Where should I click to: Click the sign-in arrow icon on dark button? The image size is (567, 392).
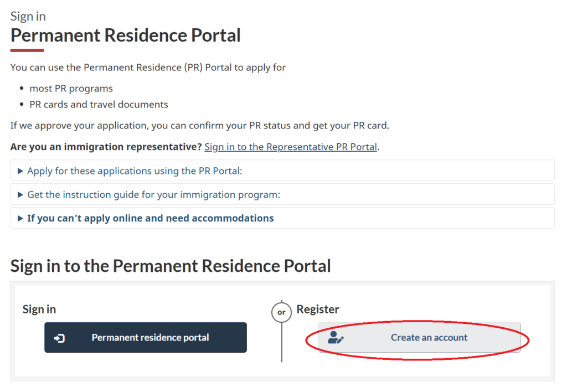click(59, 338)
